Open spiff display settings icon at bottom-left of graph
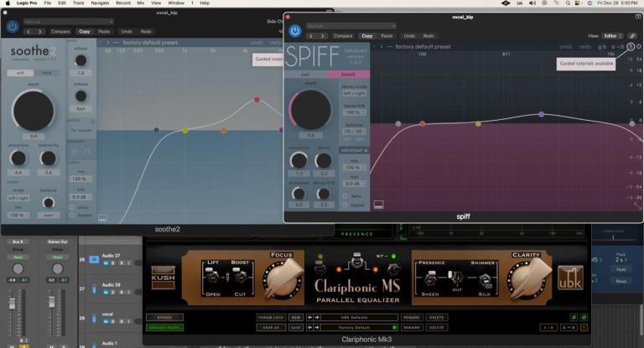The width and height of the screenshot is (644, 348). 378,203
